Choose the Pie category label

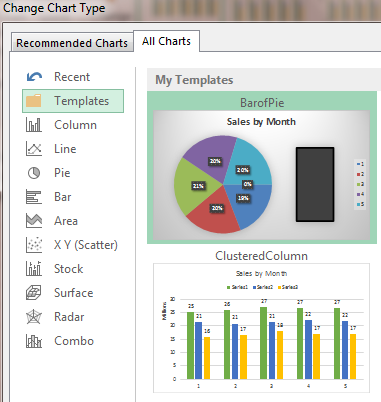pos(62,173)
